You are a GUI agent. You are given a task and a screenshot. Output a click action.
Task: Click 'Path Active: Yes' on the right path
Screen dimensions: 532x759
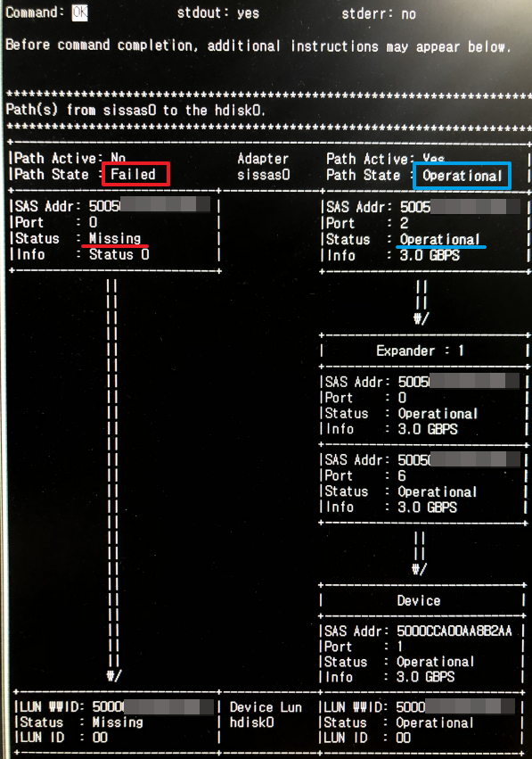click(x=385, y=159)
